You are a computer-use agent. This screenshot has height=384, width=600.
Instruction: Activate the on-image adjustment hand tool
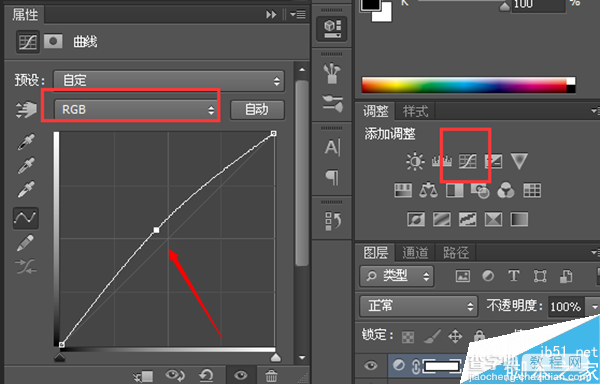click(x=26, y=109)
